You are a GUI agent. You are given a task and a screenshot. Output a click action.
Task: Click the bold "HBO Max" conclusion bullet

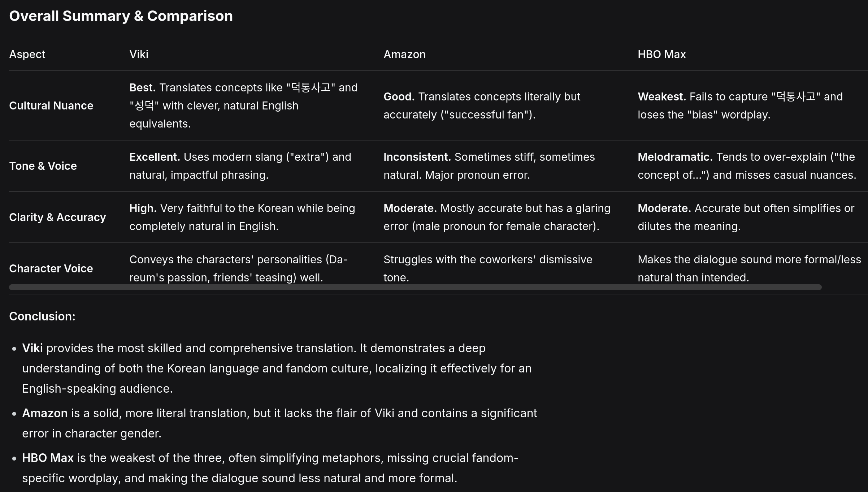pyautogui.click(x=48, y=458)
